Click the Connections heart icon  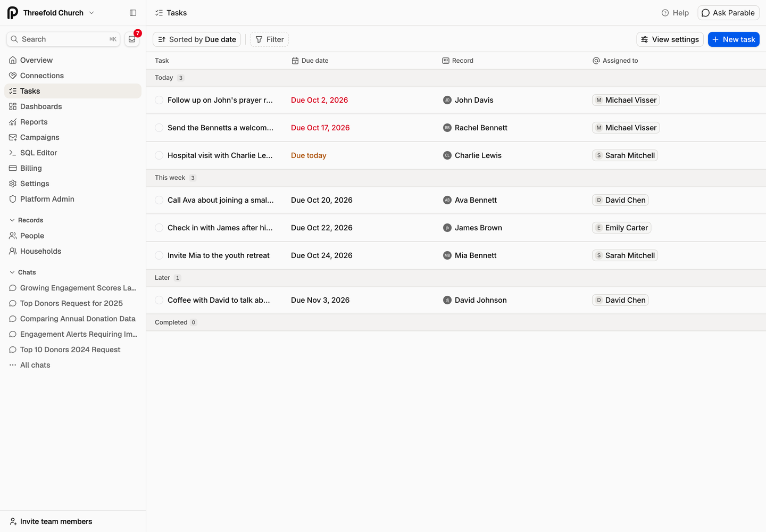tap(13, 76)
